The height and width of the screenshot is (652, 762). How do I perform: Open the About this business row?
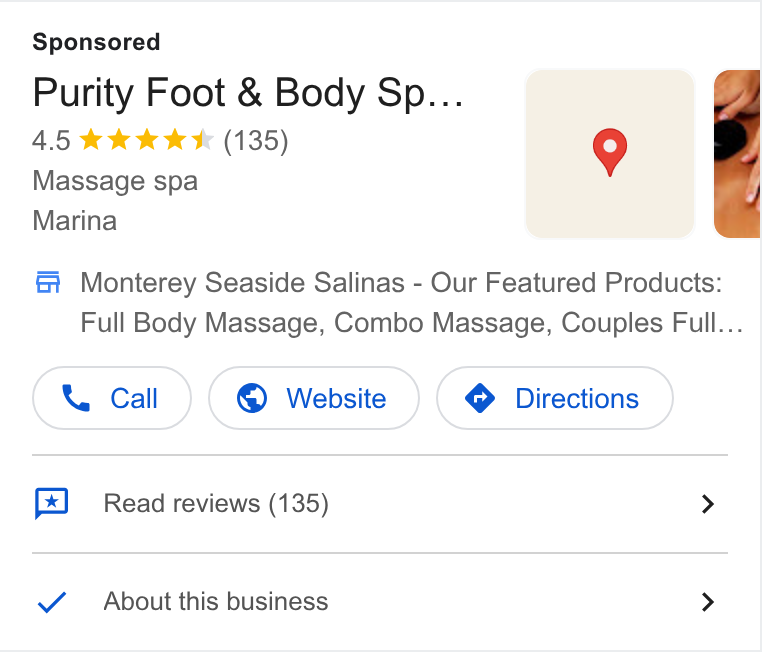[380, 602]
